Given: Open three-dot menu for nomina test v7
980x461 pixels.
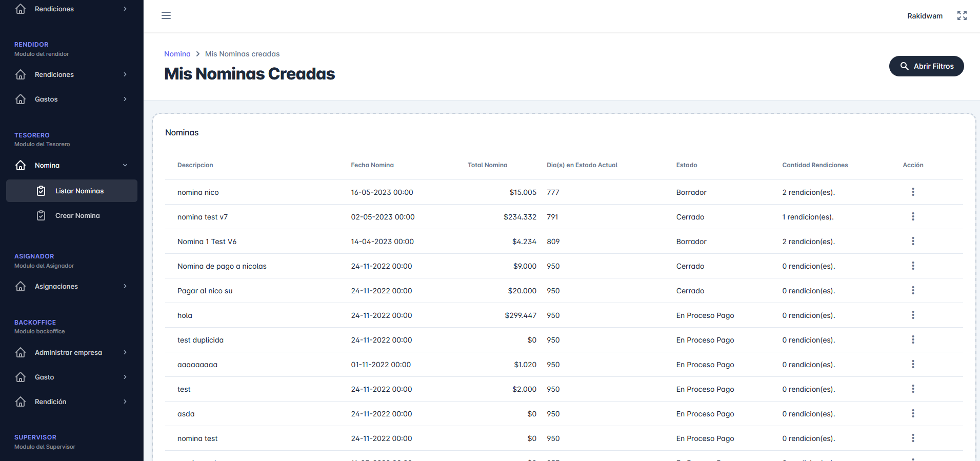Looking at the screenshot, I should point(912,216).
